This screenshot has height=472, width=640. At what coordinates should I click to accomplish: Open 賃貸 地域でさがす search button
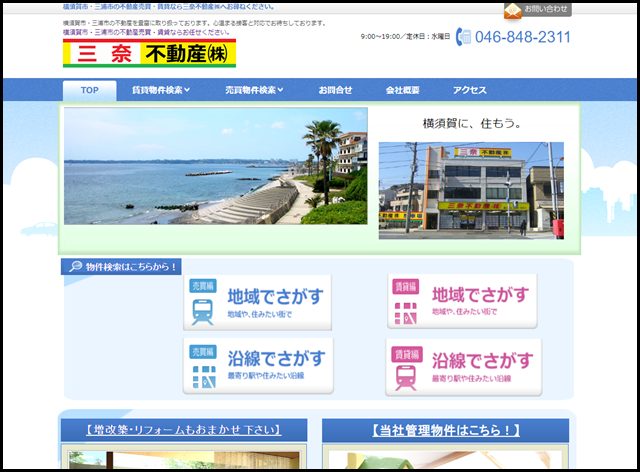point(462,301)
